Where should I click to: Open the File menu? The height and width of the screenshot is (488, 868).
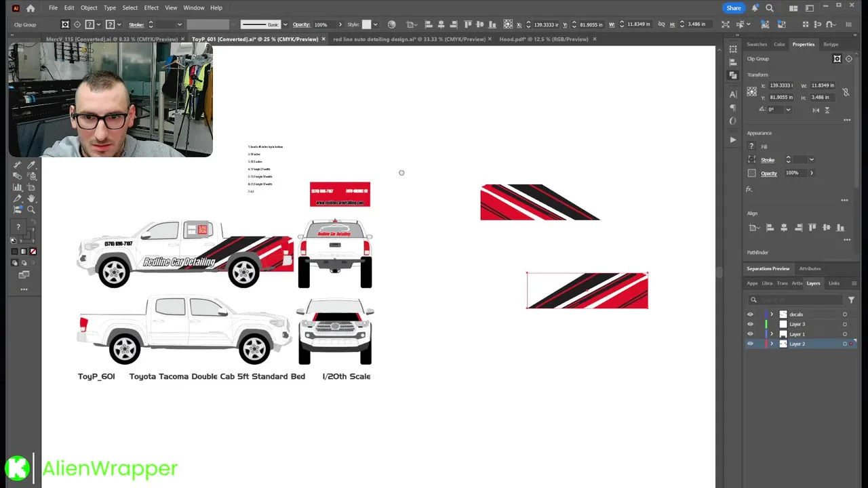tap(53, 8)
